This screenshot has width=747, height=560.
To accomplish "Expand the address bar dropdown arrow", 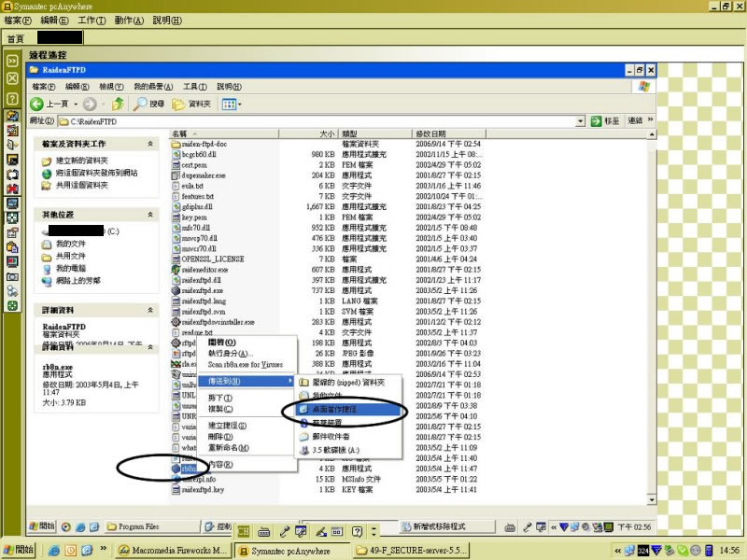I will pos(580,121).
